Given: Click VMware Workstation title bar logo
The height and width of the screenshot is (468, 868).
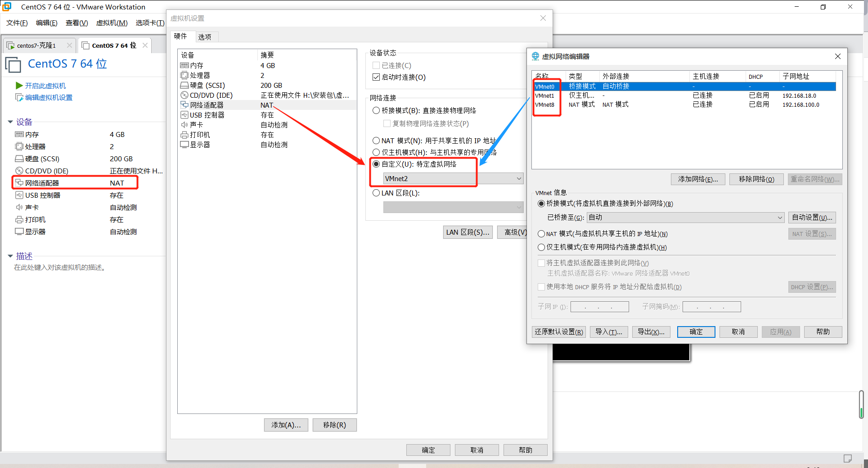Looking at the screenshot, I should [x=7, y=7].
